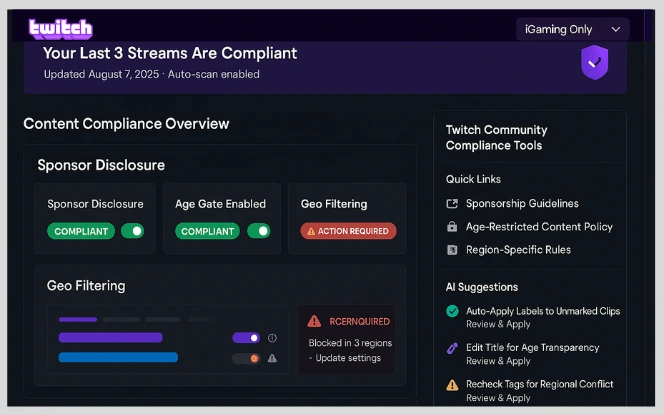
Task: Click the warning icon beside orange switch
Action: coord(272,358)
